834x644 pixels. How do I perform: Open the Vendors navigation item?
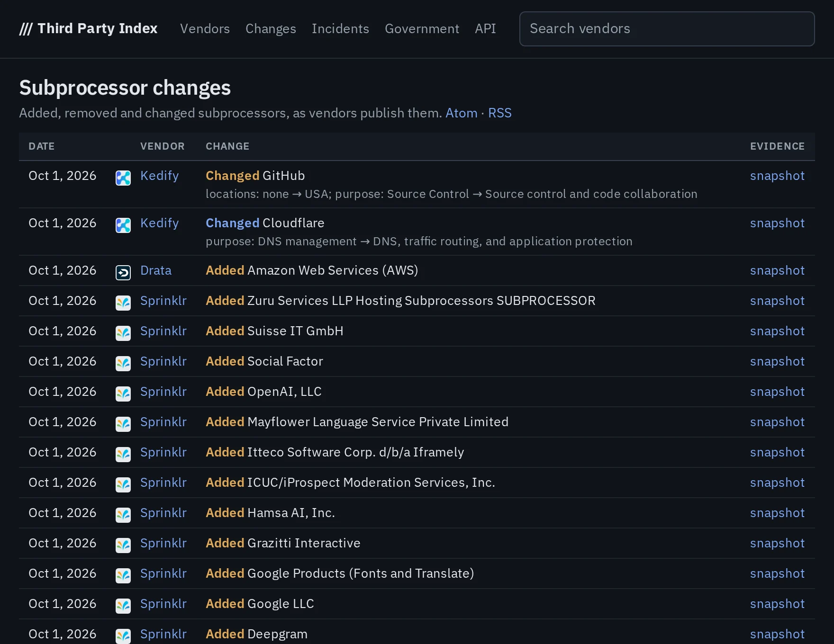pyautogui.click(x=205, y=28)
